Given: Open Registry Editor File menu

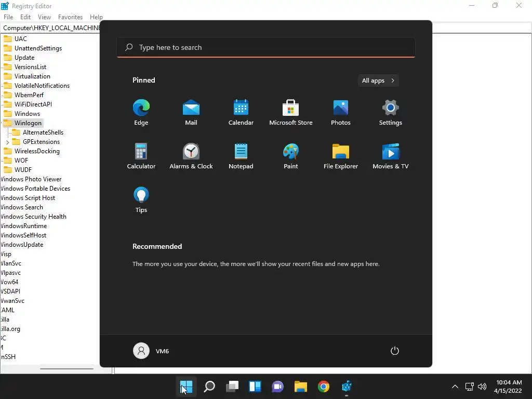Looking at the screenshot, I should [8, 17].
